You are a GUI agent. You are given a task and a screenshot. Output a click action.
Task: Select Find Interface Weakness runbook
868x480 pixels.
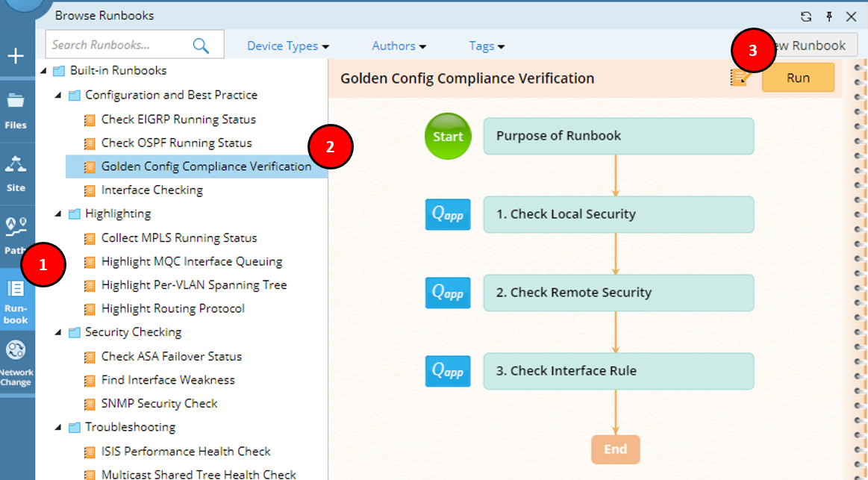pyautogui.click(x=168, y=380)
